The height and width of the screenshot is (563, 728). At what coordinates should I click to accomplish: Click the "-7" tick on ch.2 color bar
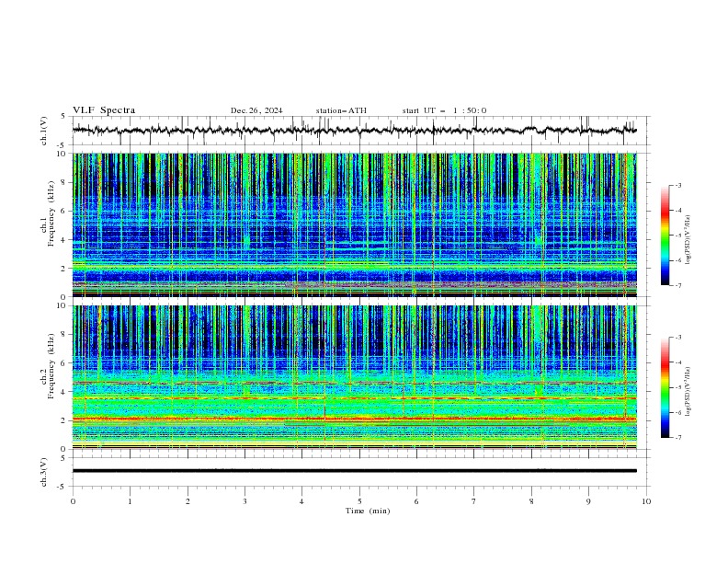pyautogui.click(x=677, y=438)
